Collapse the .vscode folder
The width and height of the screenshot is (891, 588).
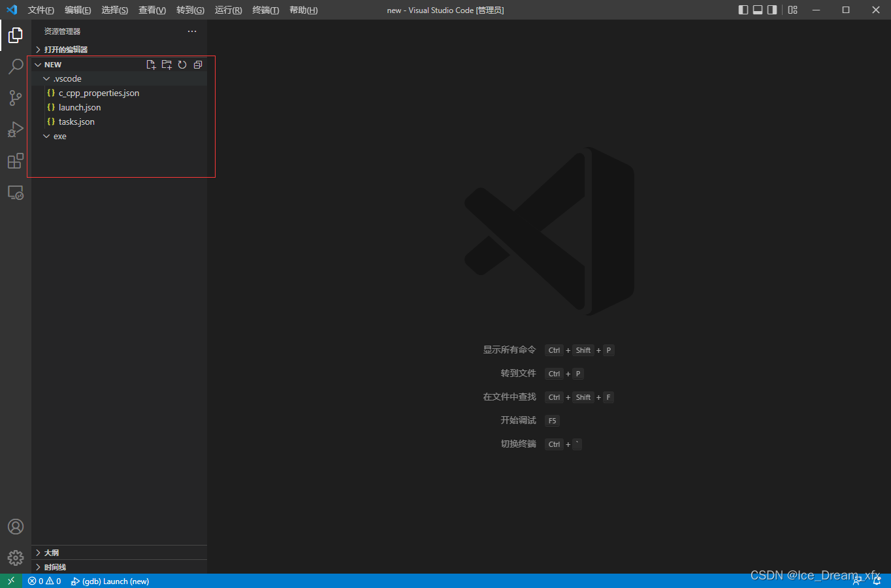pos(120,78)
